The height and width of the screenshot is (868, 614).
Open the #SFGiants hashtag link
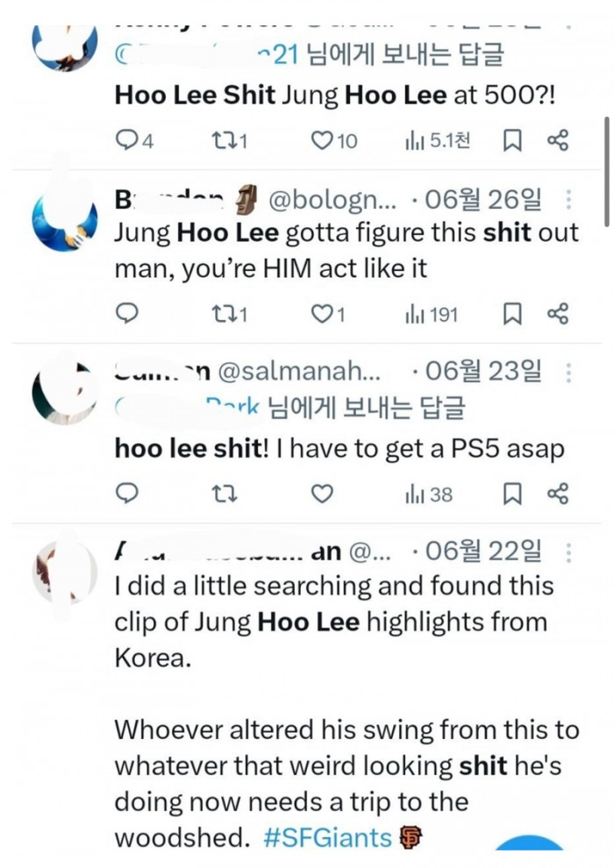tap(327, 837)
